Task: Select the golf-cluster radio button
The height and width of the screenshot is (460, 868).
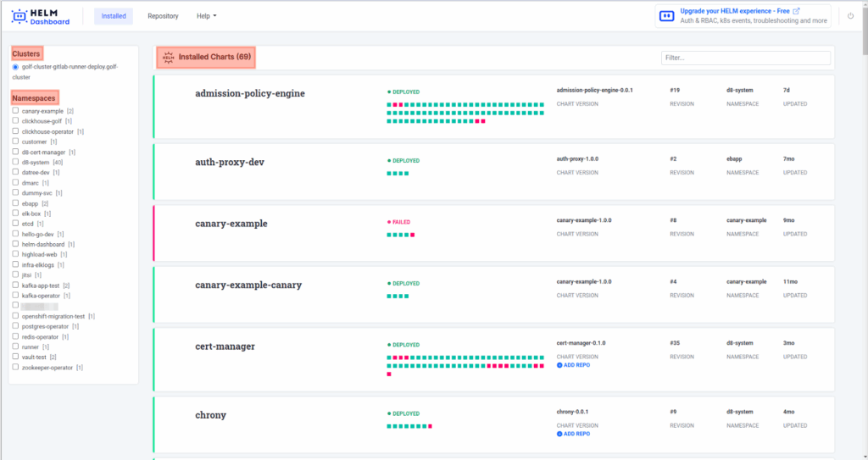Action: pos(15,67)
